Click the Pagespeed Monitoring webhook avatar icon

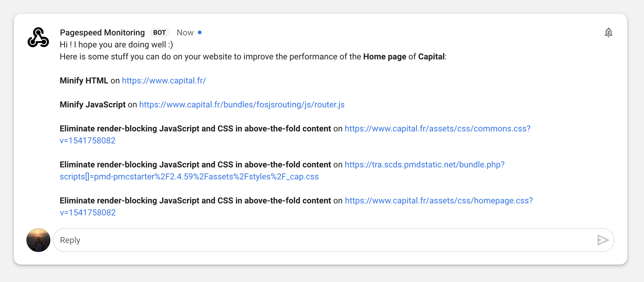coord(38,38)
